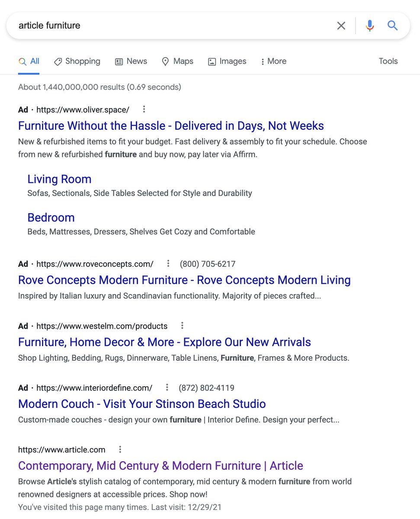420x519 pixels.
Task: Open options for the oliver.space ad
Action: tap(144, 109)
